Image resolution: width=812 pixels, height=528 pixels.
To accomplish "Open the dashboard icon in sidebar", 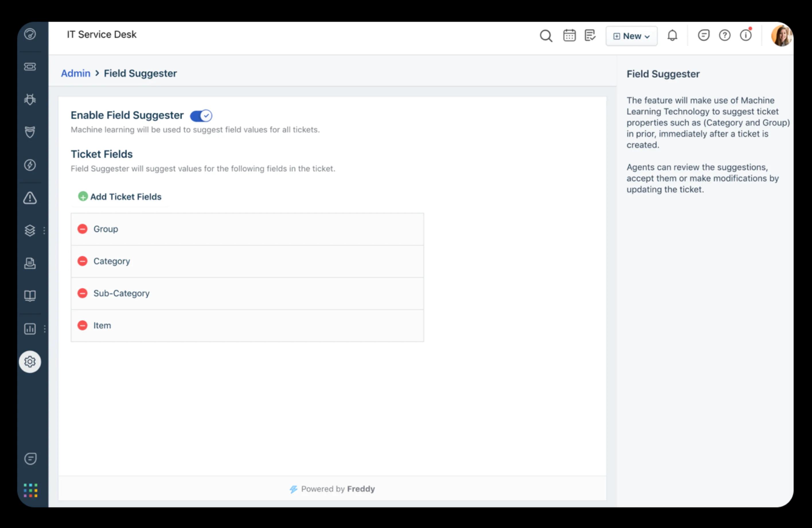I will coord(30,34).
